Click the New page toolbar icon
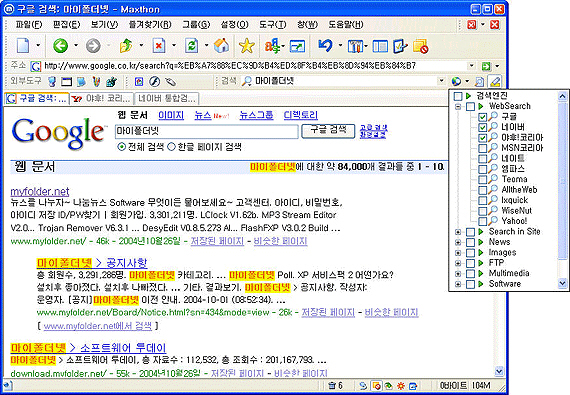The image size is (570, 395). coord(23,46)
